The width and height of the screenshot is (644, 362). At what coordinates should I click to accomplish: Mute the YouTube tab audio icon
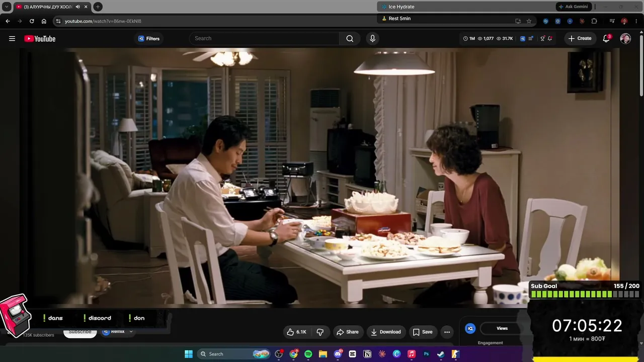click(x=77, y=7)
